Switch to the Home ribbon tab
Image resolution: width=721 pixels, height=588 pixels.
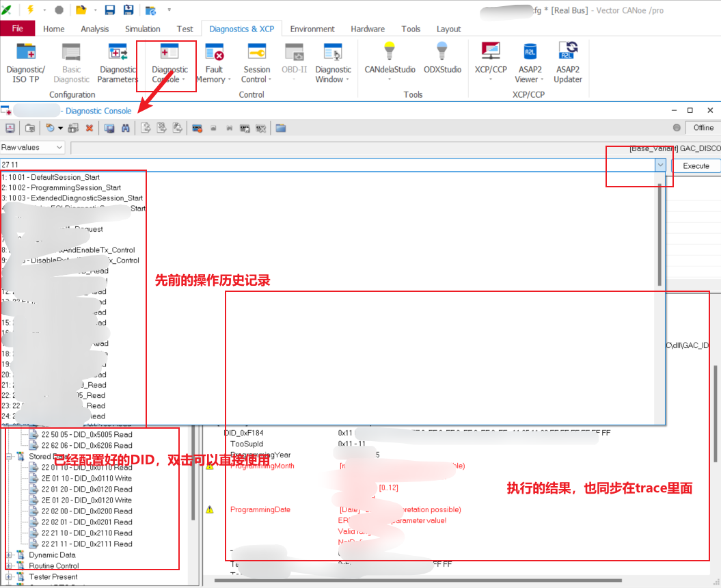[54, 29]
